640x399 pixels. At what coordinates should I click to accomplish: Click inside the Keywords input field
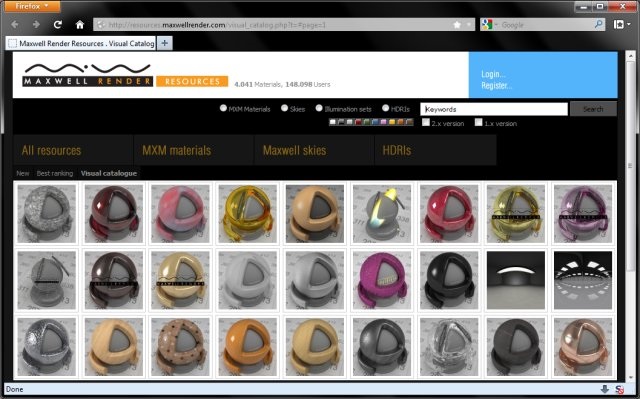point(494,109)
